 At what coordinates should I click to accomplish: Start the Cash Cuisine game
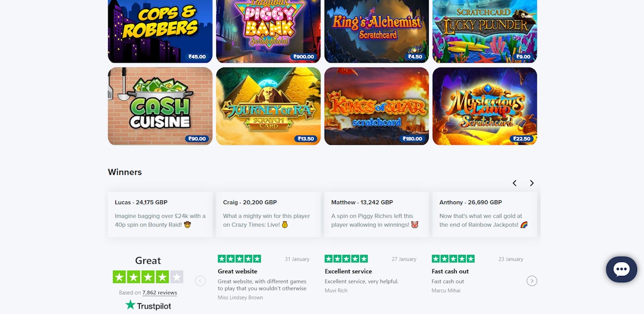(x=160, y=106)
